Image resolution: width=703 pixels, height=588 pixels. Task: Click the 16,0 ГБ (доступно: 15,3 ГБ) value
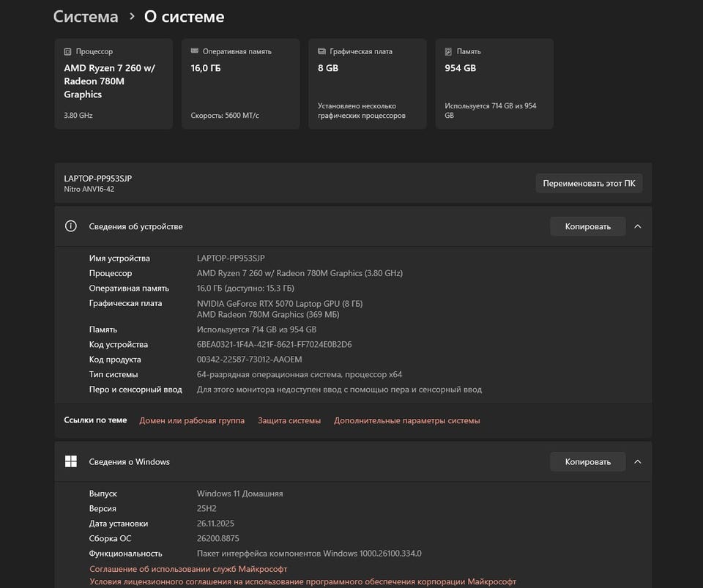[245, 289]
